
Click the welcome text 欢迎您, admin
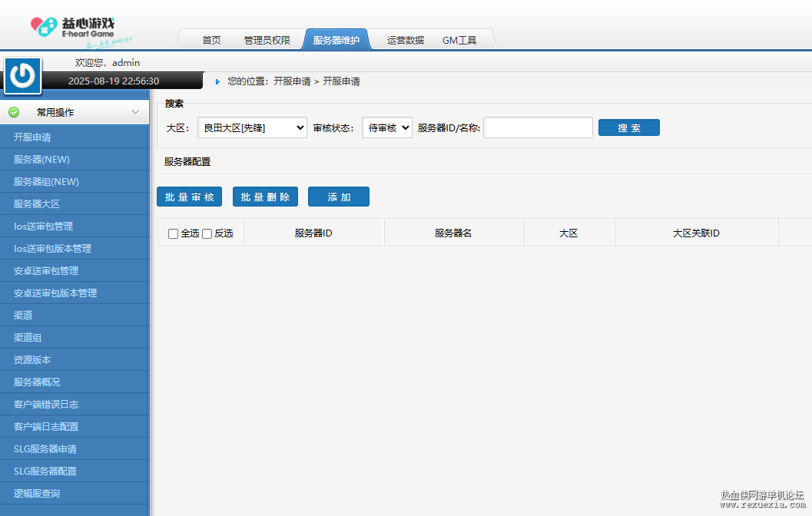point(108,63)
